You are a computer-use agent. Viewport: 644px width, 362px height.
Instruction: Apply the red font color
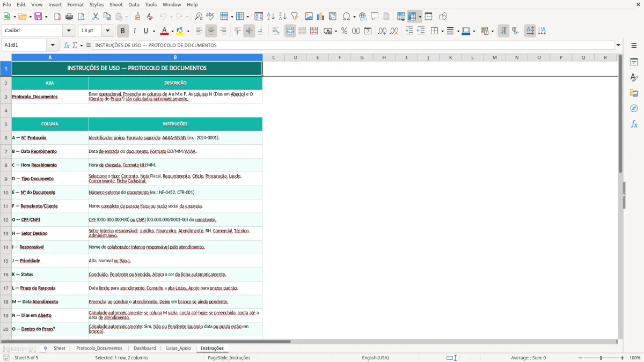165,31
